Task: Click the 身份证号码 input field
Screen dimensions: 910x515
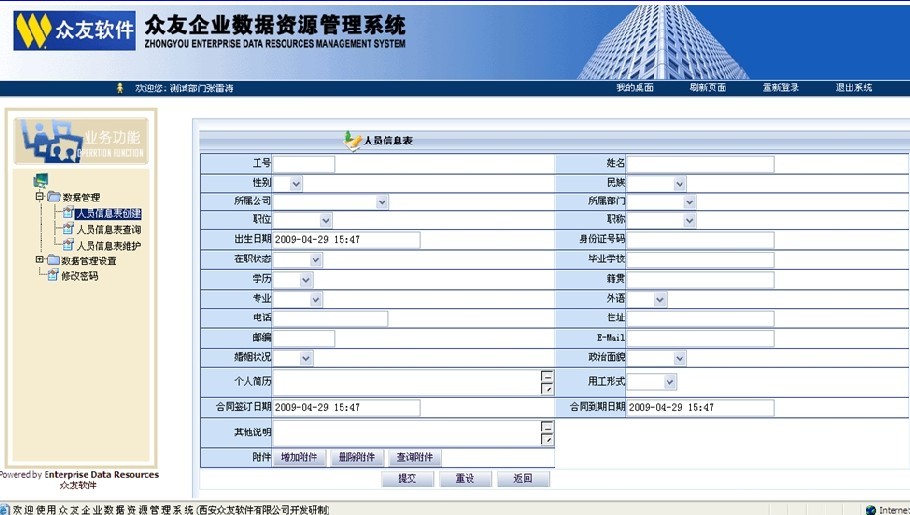Action: [x=700, y=240]
